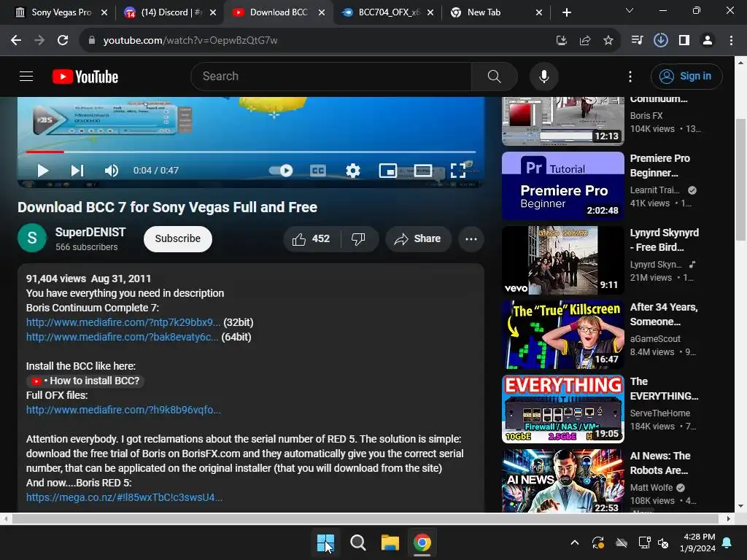The image size is (747, 560).
Task: Open How to install BCC? video link
Action: [x=86, y=381]
